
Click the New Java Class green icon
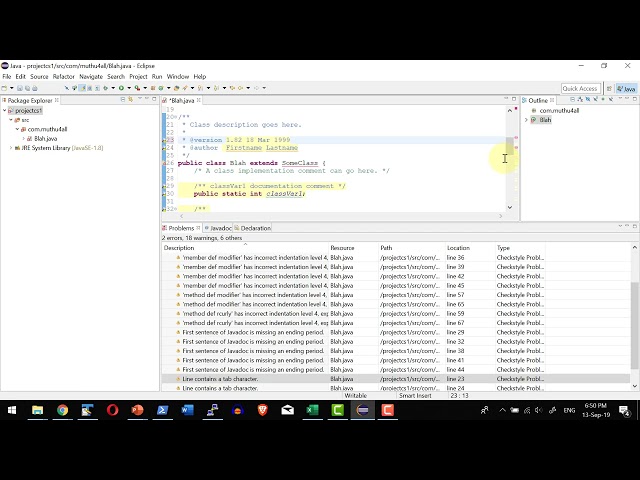click(161, 88)
